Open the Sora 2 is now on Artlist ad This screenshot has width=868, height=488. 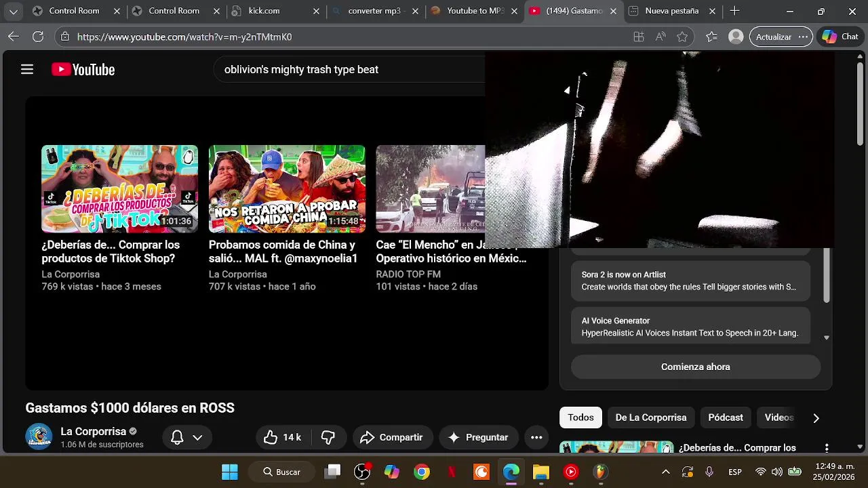coord(691,281)
